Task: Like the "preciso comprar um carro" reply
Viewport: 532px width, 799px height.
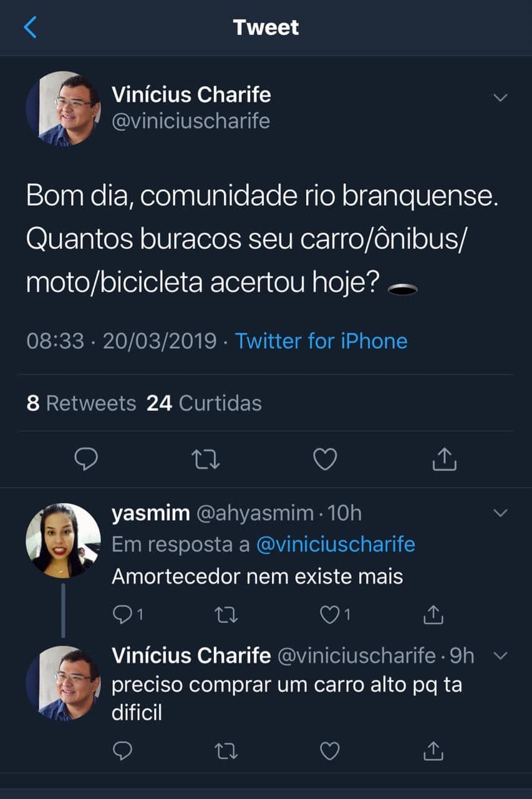Action: click(x=329, y=751)
